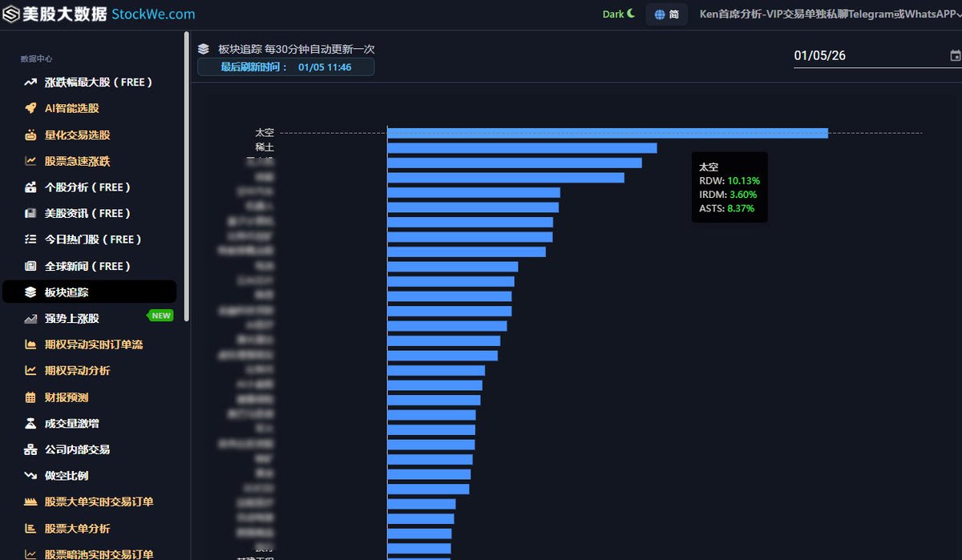
Task: Open 期权异动实时订单流 entry
Action: point(94,344)
